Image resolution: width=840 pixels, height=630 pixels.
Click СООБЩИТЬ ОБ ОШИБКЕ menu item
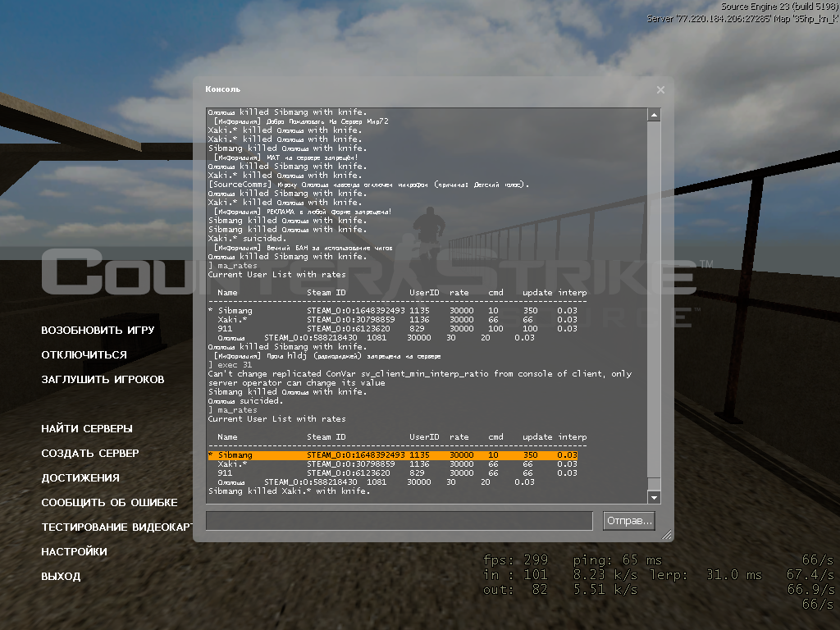109,503
